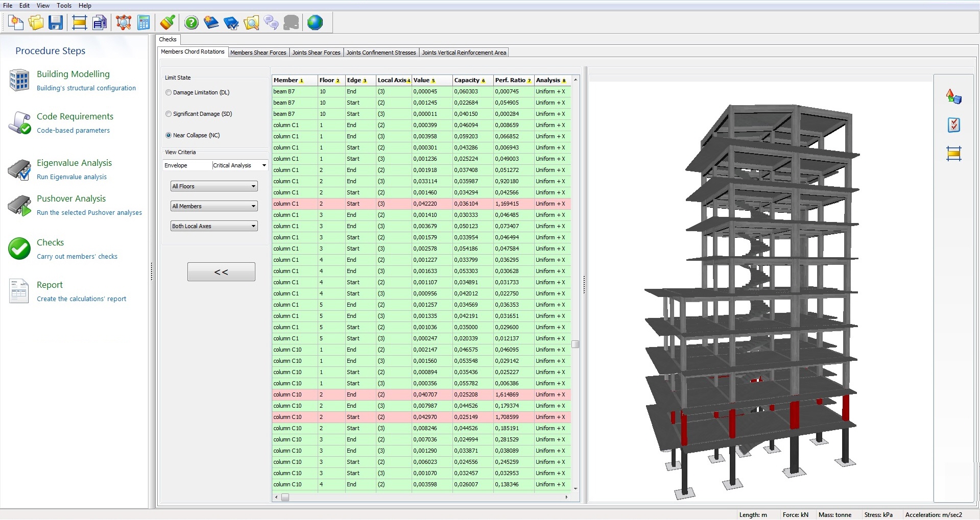Viewport: 980px width, 520px height.
Task: Click the calculator icon in toolbar
Action: click(144, 22)
